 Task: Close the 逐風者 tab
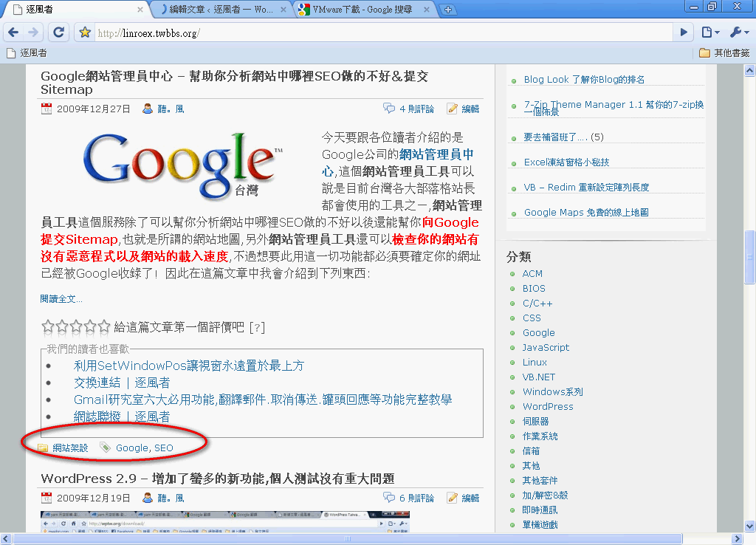[140, 9]
